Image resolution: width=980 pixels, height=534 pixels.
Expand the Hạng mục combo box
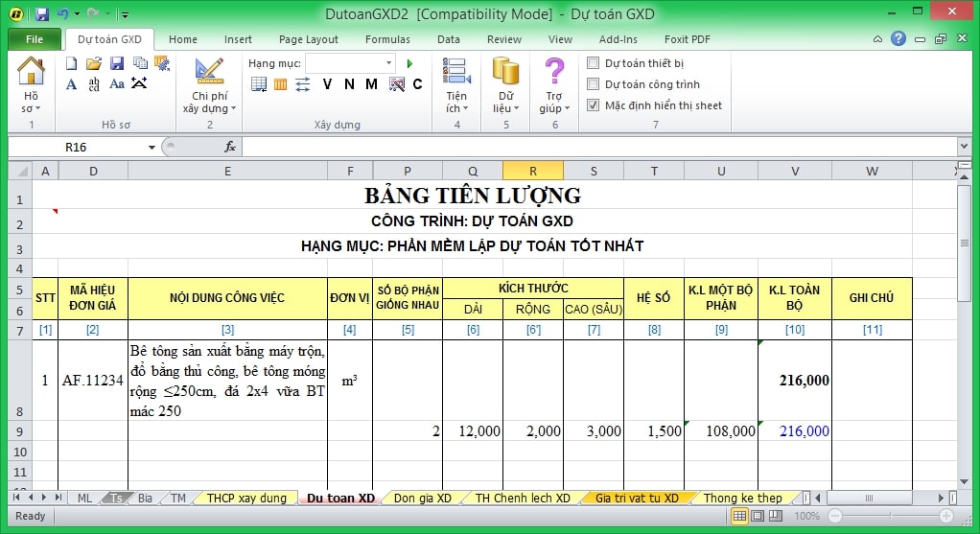tap(388, 63)
